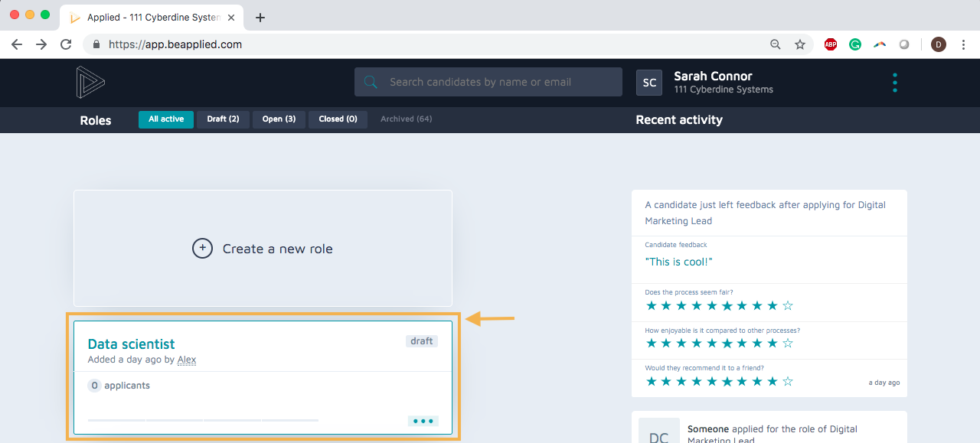Click the AdBlock Plus extension icon

point(831,44)
